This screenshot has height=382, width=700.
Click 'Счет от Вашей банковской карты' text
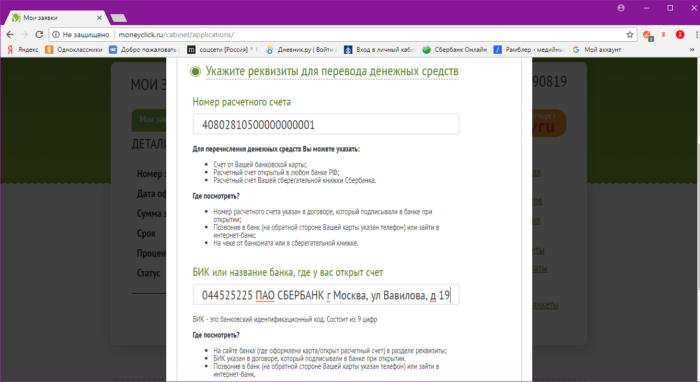(x=260, y=165)
